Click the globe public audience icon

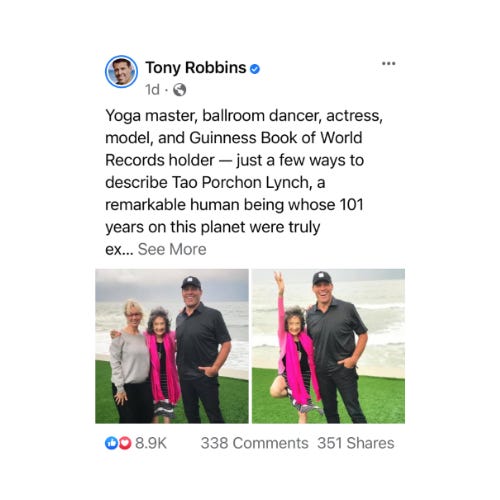(180, 90)
